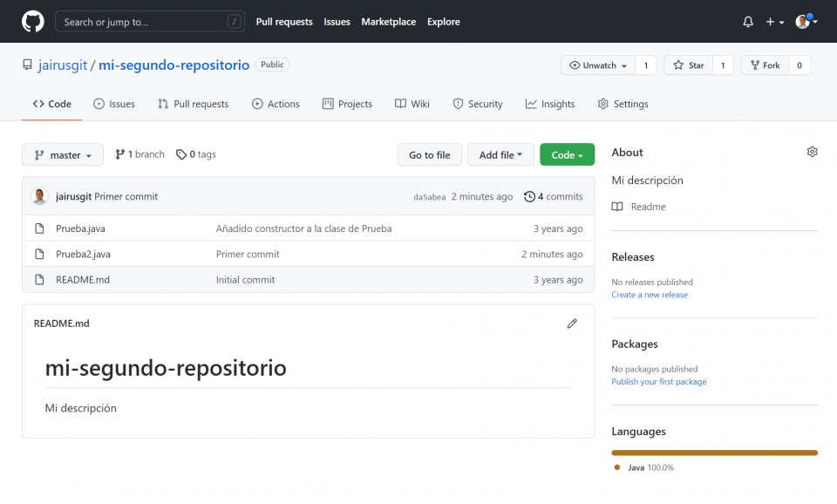The height and width of the screenshot is (504, 837).
Task: Expand the Add file dropdown
Action: (500, 155)
